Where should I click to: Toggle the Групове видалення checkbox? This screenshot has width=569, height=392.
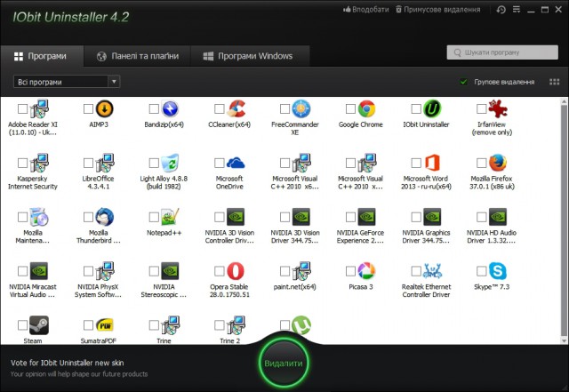pos(463,82)
